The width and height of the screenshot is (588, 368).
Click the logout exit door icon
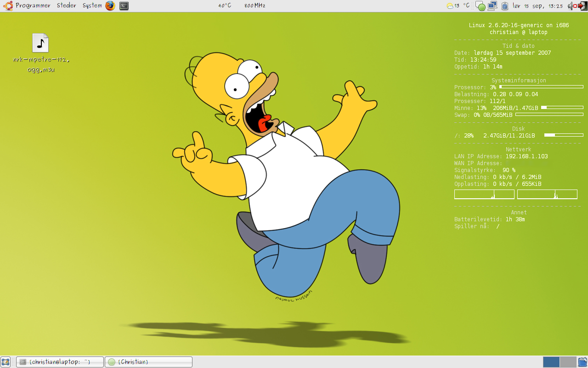[582, 6]
